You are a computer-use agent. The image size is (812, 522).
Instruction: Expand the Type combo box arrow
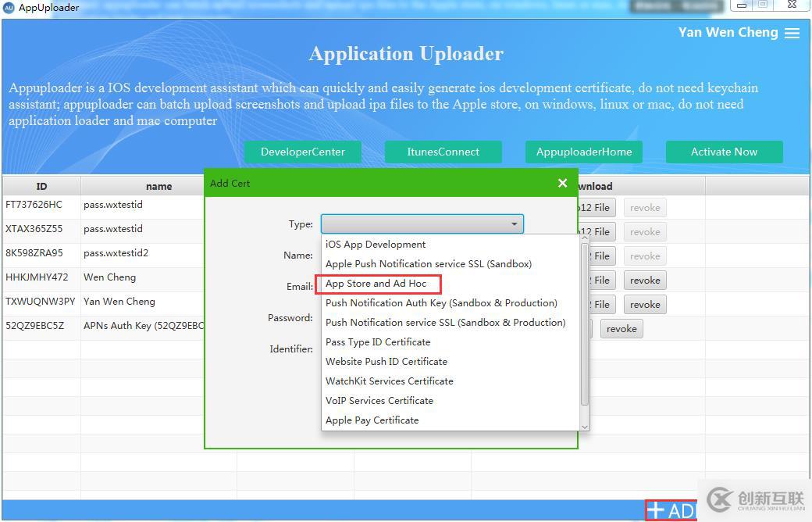[515, 224]
